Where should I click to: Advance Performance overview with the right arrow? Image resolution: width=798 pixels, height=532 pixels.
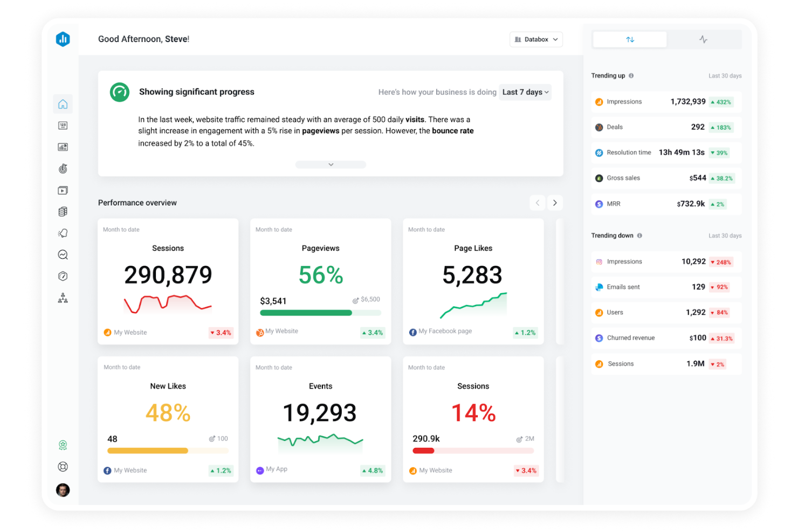point(555,202)
